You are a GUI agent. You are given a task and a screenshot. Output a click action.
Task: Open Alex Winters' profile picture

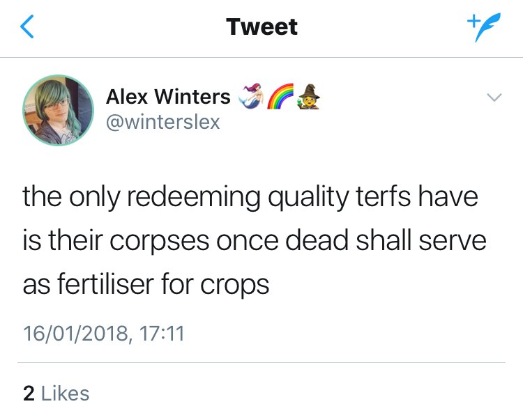(59, 109)
